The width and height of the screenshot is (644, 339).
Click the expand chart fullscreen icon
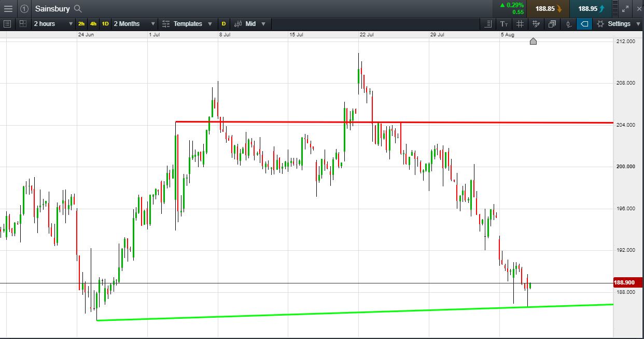click(625, 8)
